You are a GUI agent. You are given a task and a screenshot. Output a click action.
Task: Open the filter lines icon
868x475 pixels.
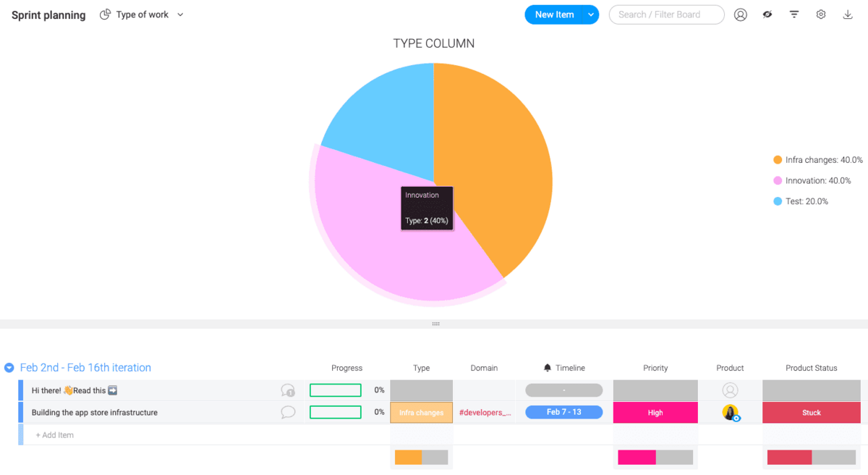tap(794, 14)
